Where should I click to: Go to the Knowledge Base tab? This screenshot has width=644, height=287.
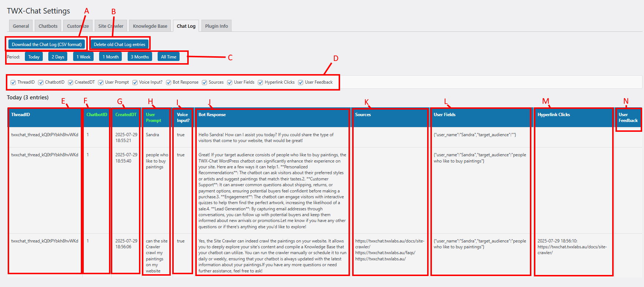(x=150, y=26)
